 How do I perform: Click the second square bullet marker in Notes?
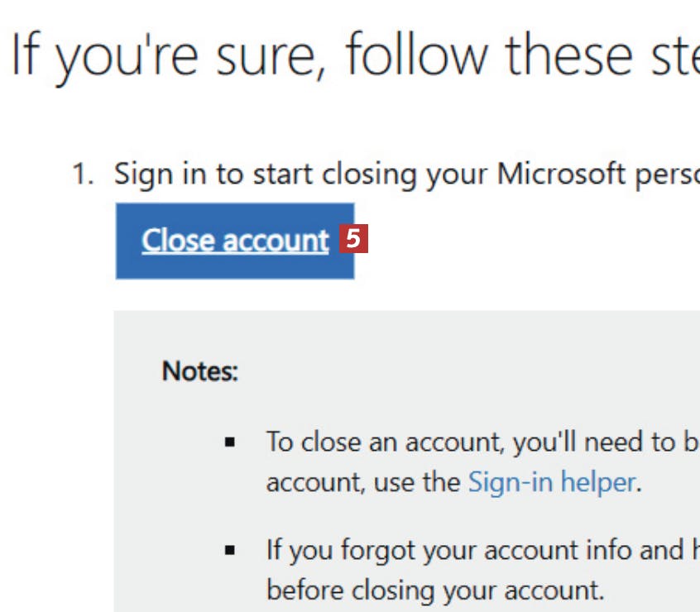point(230,550)
